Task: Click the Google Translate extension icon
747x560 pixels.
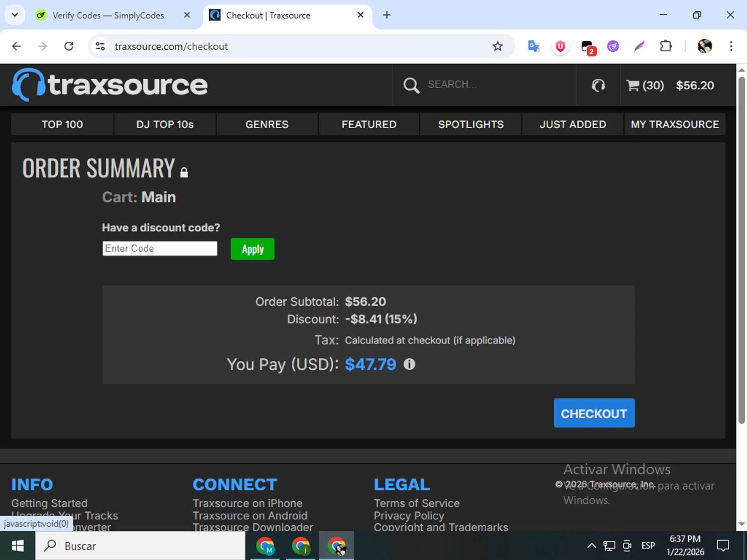Action: click(534, 46)
